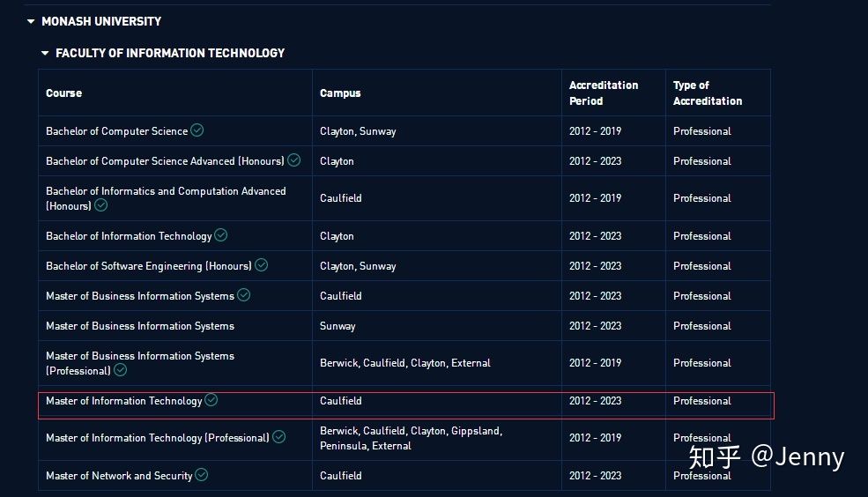Screen dimensions: 868x497
Task: Click checkmark icon beside Master of Network and Security
Action: coord(202,475)
